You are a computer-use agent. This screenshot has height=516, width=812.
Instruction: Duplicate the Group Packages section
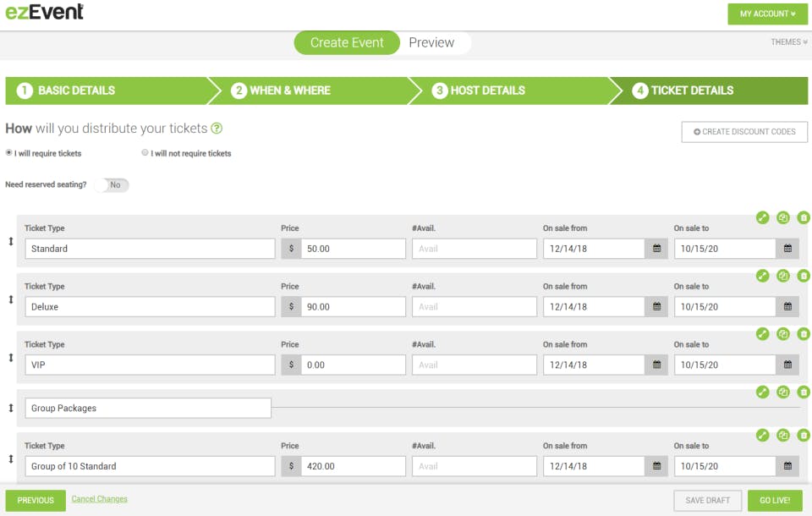tap(783, 392)
